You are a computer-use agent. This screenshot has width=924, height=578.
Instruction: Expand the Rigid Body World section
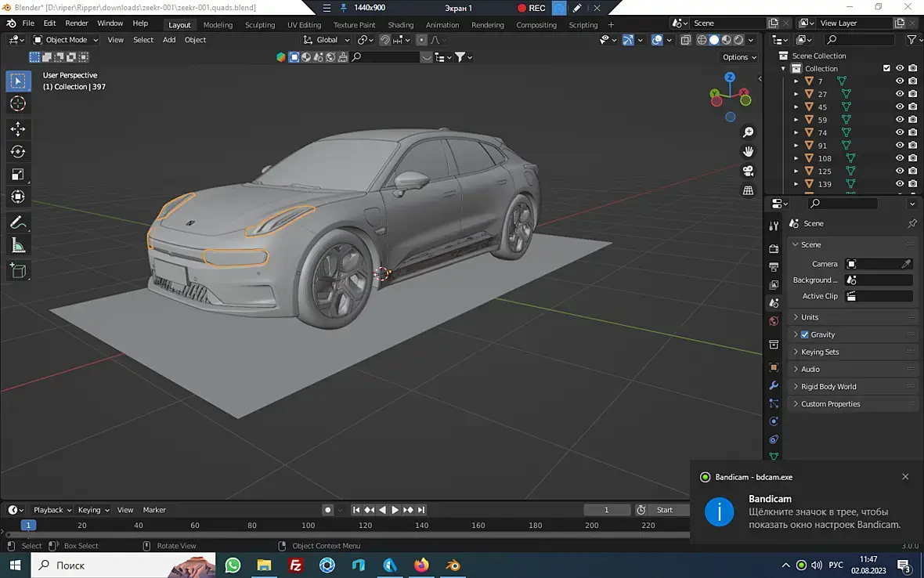point(828,387)
